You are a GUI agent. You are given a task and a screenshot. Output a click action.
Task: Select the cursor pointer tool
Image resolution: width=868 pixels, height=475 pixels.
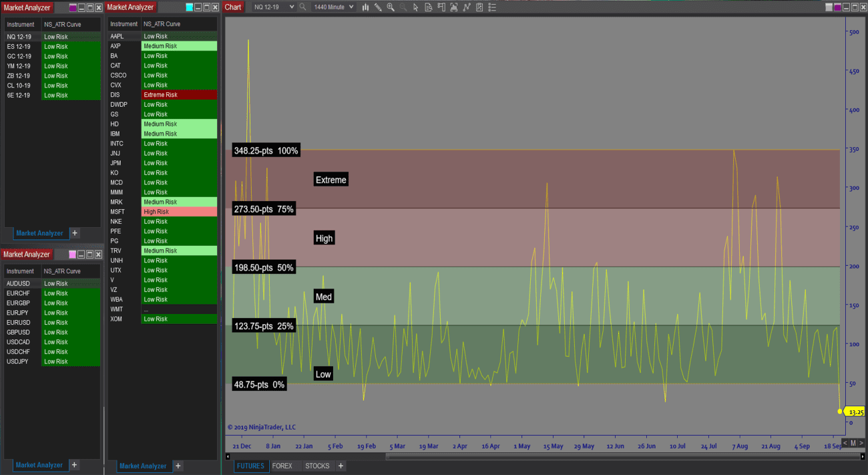pos(415,7)
